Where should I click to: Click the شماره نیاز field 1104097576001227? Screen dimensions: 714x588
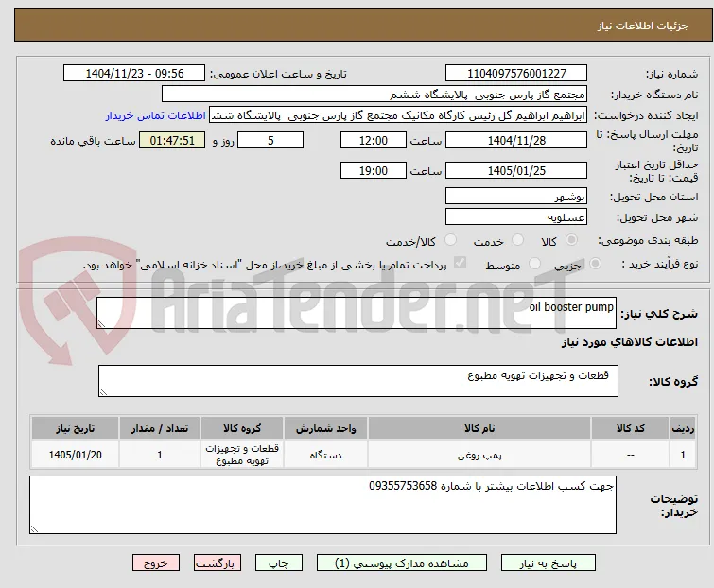coord(516,74)
